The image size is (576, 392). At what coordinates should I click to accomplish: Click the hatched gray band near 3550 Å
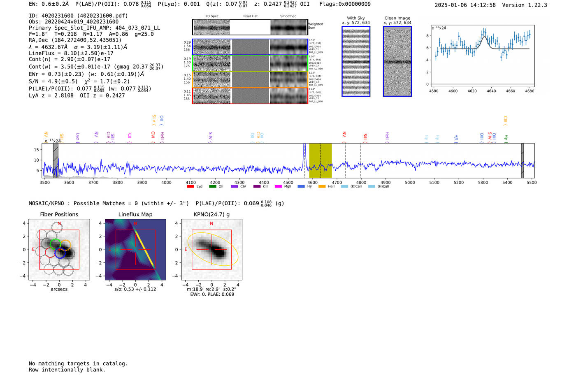click(x=56, y=160)
